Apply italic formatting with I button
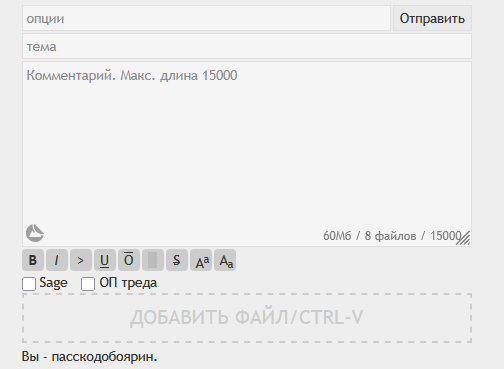Viewport: 504px width, 369px height. (x=57, y=260)
